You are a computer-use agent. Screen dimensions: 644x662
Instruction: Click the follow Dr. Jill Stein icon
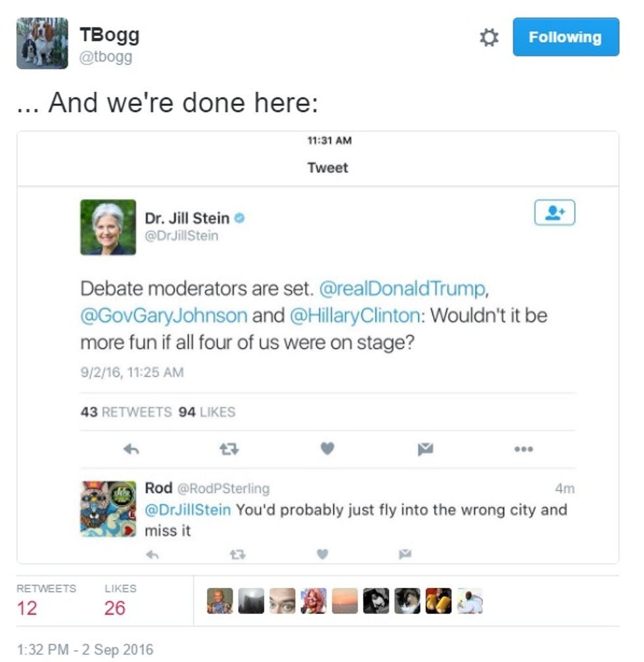(x=555, y=212)
